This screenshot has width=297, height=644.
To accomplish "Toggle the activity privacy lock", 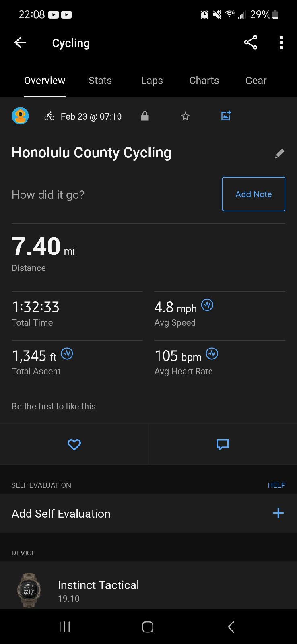I will (x=145, y=116).
